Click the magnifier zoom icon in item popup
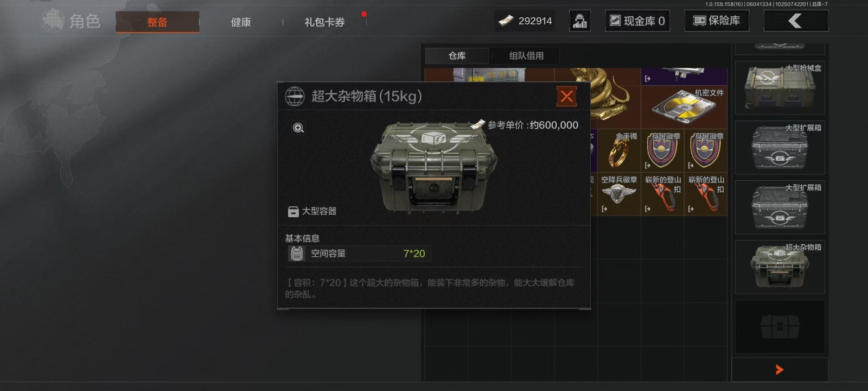 [x=298, y=128]
